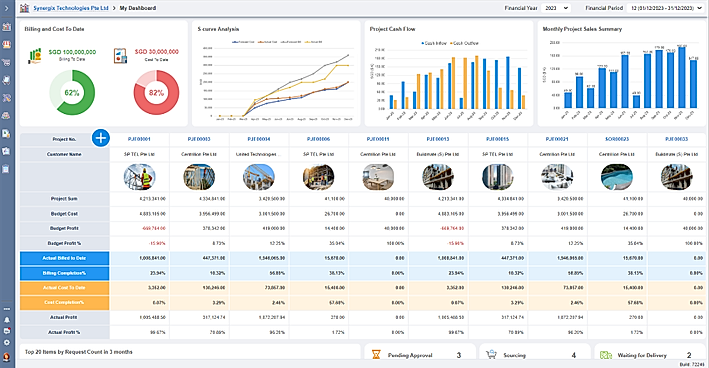Click the company logo beside Synergix Technologies
Screen dimensions: 709x368
coord(24,8)
